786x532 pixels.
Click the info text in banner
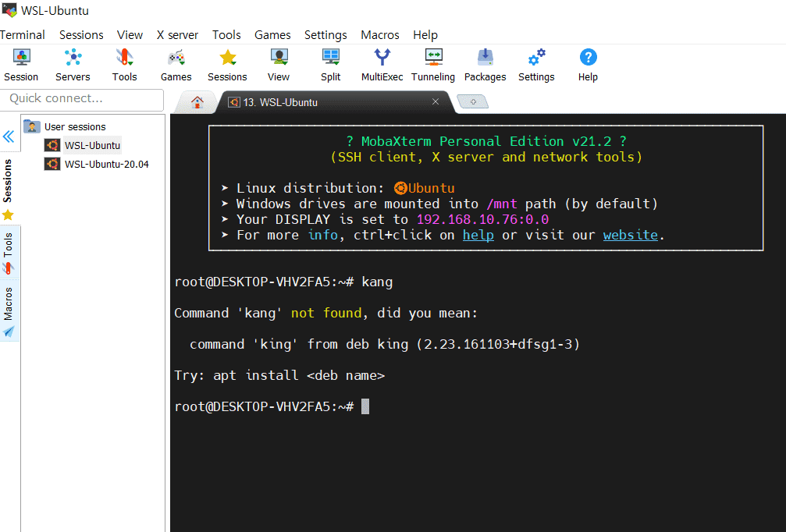pos(323,235)
